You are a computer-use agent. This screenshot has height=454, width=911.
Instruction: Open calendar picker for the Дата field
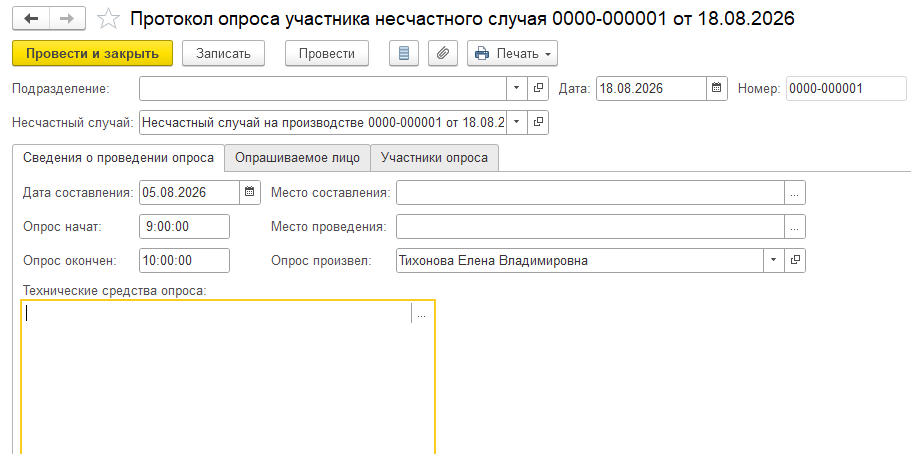[x=717, y=88]
